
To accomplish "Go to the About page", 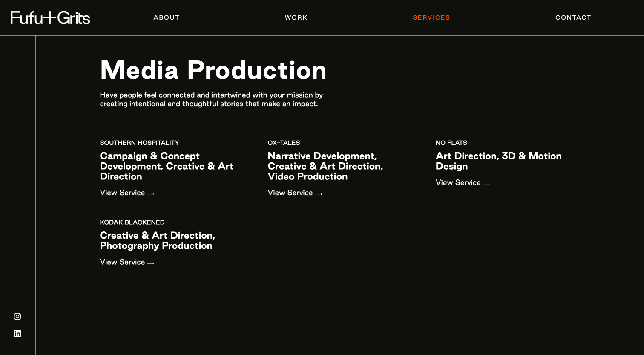I will click(x=167, y=17).
